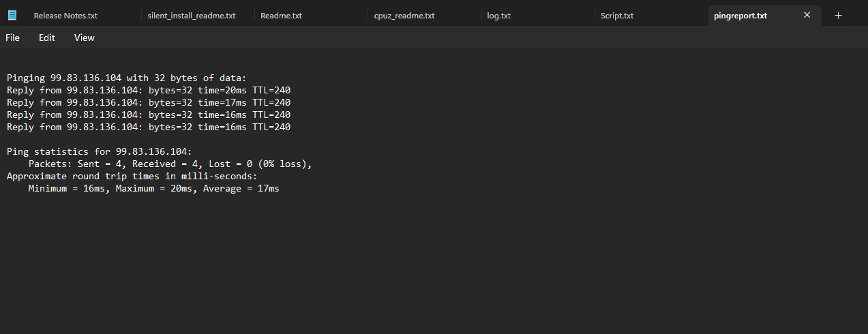
Task: Open a new tab with the plus button
Action: pos(838,15)
